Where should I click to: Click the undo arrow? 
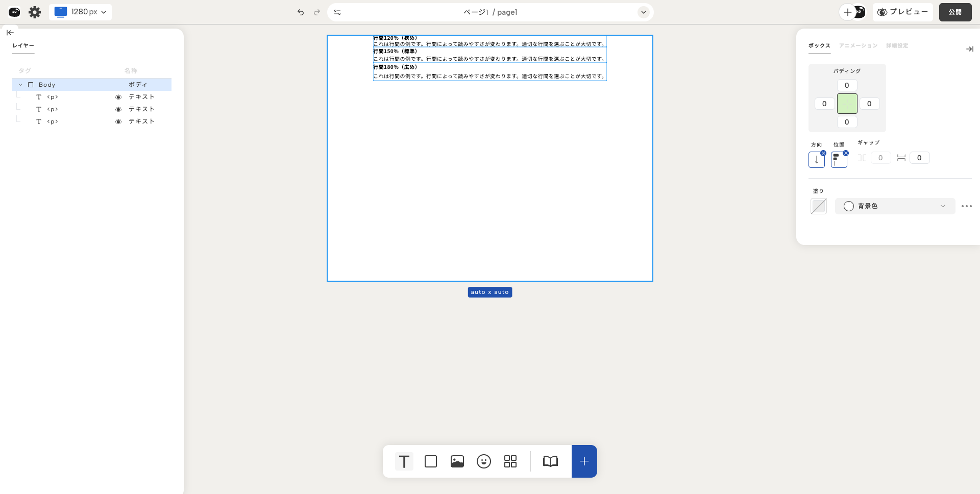(301, 12)
